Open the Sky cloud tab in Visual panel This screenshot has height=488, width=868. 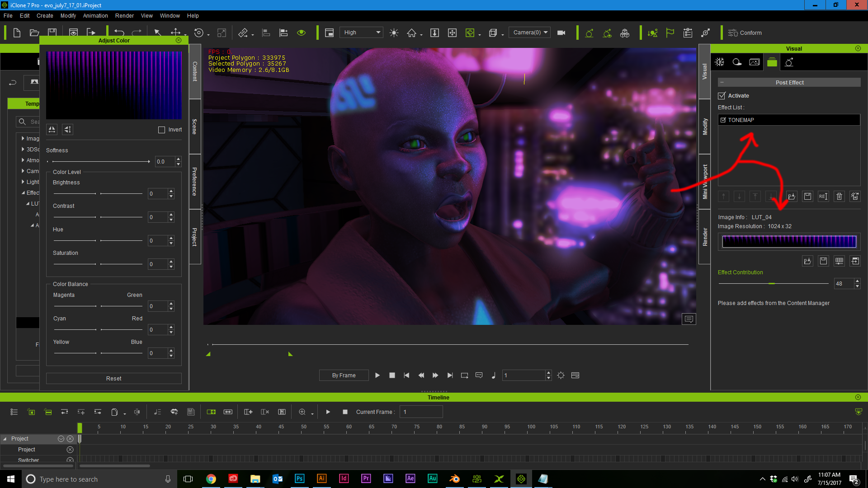click(x=737, y=62)
